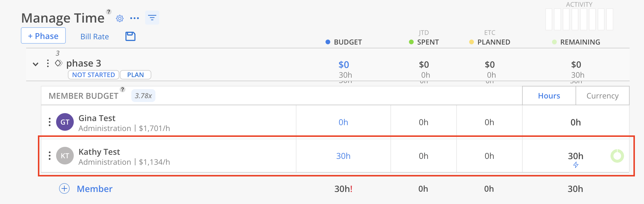Switch to the Currency tab
Viewport: 644px width, 204px height.
[x=602, y=96]
